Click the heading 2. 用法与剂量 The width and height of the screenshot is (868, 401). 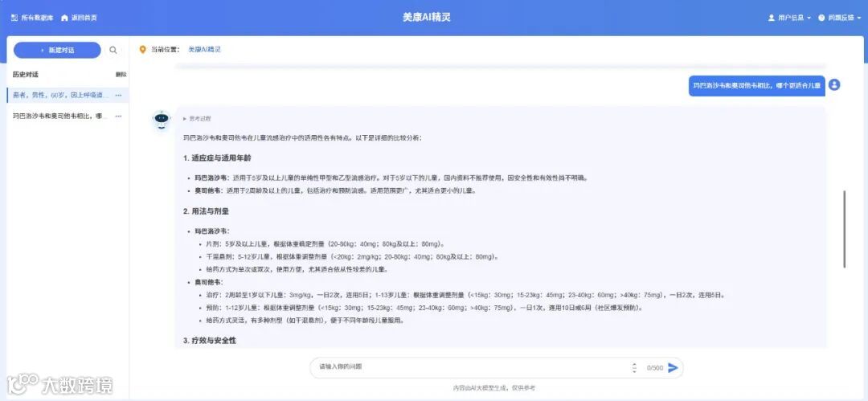(x=206, y=211)
